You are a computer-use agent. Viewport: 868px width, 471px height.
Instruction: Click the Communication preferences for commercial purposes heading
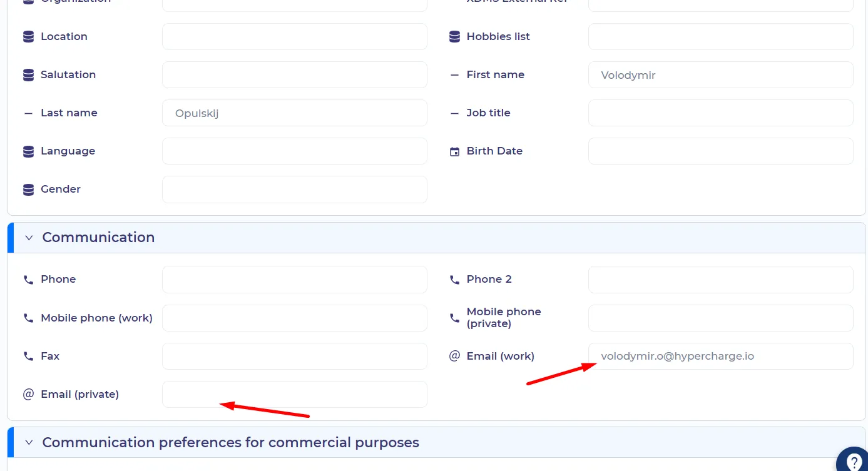pyautogui.click(x=230, y=443)
